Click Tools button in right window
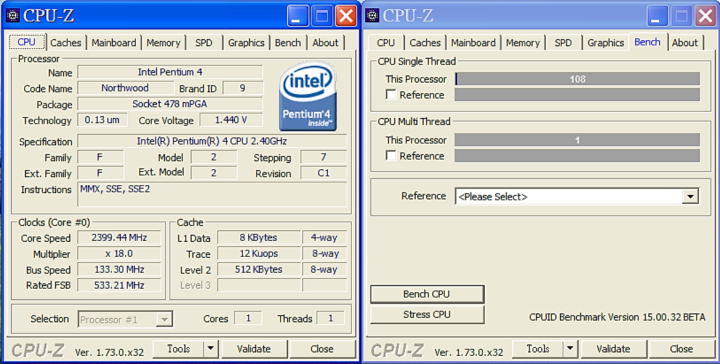 538,349
